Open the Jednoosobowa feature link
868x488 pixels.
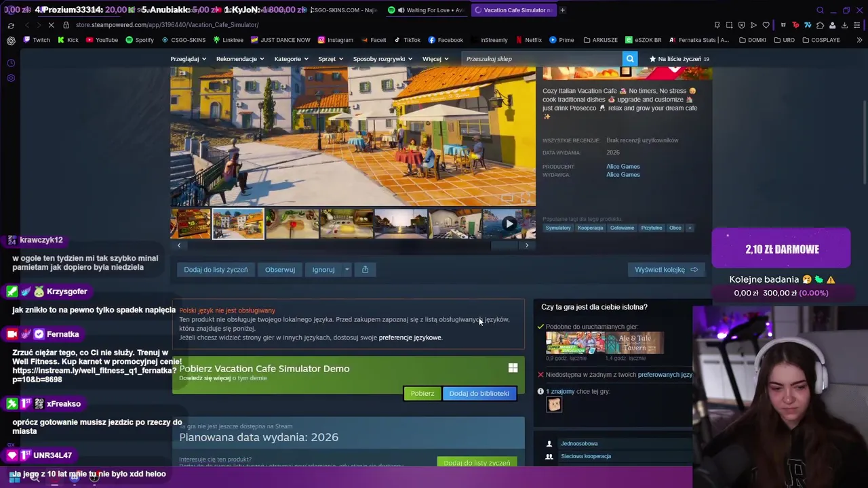579,443
